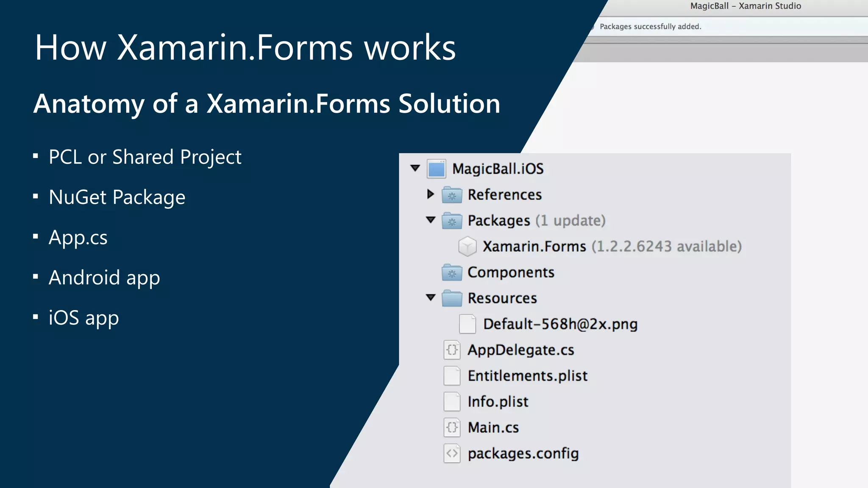
Task: Click the 'Anatomy of a Xamarin.Forms Solution' subtitle
Action: click(x=267, y=104)
